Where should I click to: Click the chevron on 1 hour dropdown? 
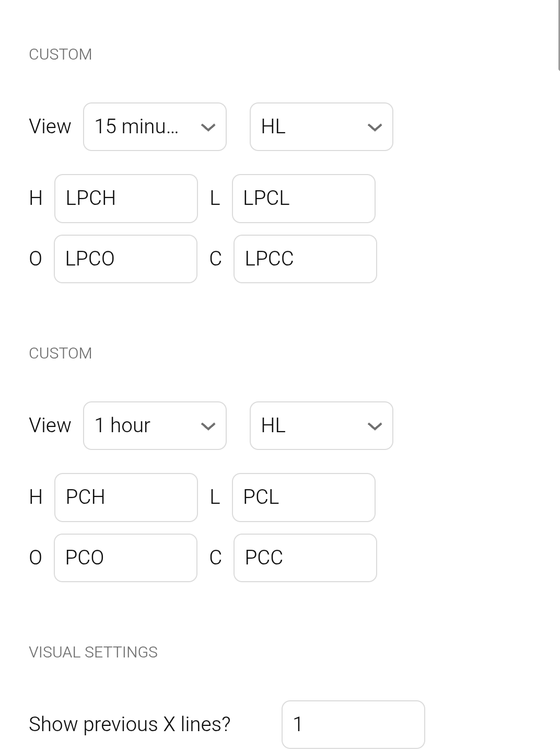(208, 426)
